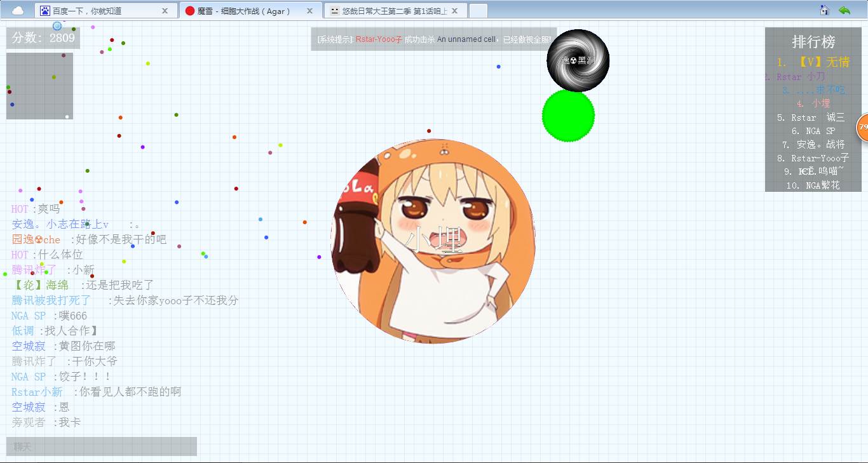Open the 悠哉日常大王第二季 tab
Screen dimensions: 868x463
(x=395, y=11)
